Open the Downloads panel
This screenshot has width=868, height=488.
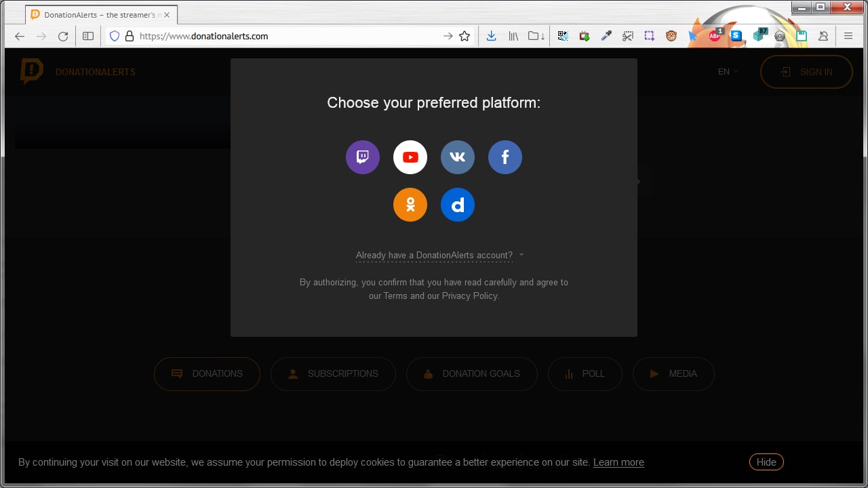tap(492, 37)
